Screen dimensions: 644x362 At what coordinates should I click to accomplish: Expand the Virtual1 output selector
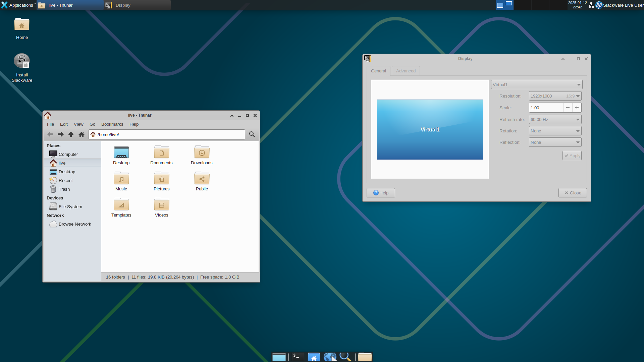[x=536, y=85]
